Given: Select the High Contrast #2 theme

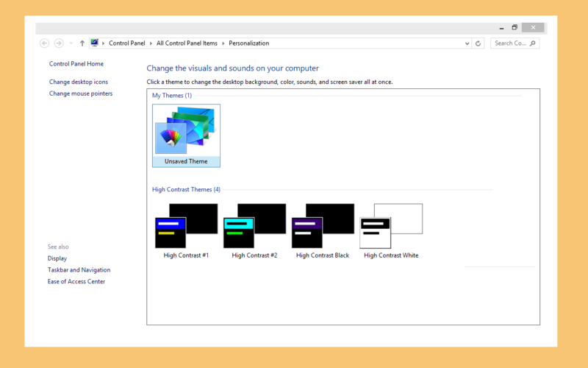Looking at the screenshot, I should tap(254, 231).
